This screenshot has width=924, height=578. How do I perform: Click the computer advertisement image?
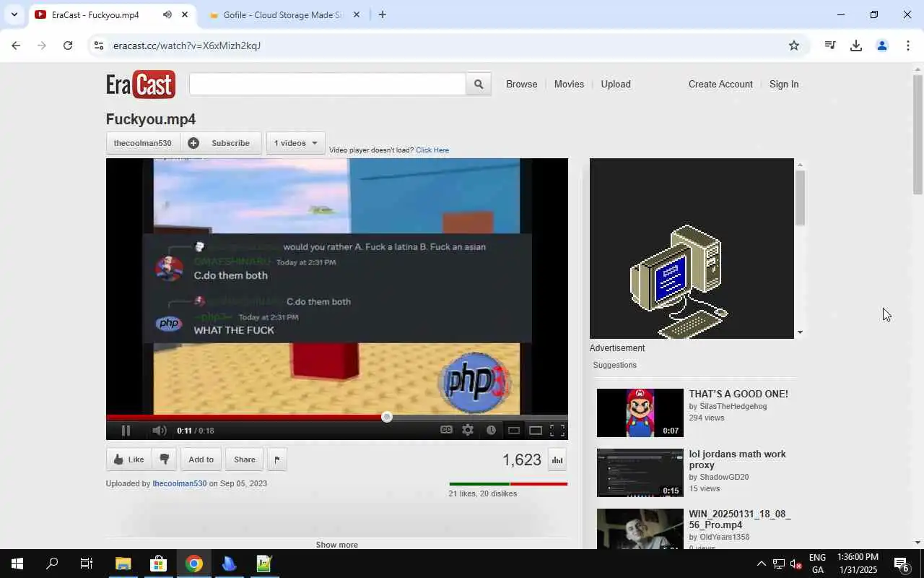point(692,249)
